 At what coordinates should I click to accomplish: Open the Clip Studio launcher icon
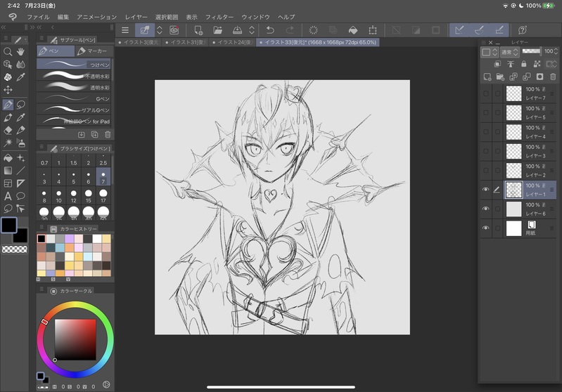point(174,30)
